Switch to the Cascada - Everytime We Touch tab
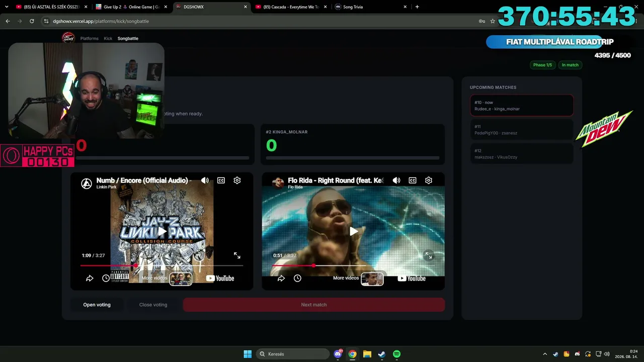 (291, 7)
